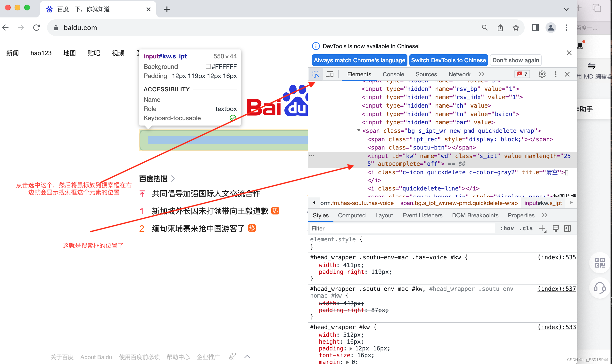The height and width of the screenshot is (364, 612).
Task: Toggle the .cls class editor
Action: coord(526,228)
